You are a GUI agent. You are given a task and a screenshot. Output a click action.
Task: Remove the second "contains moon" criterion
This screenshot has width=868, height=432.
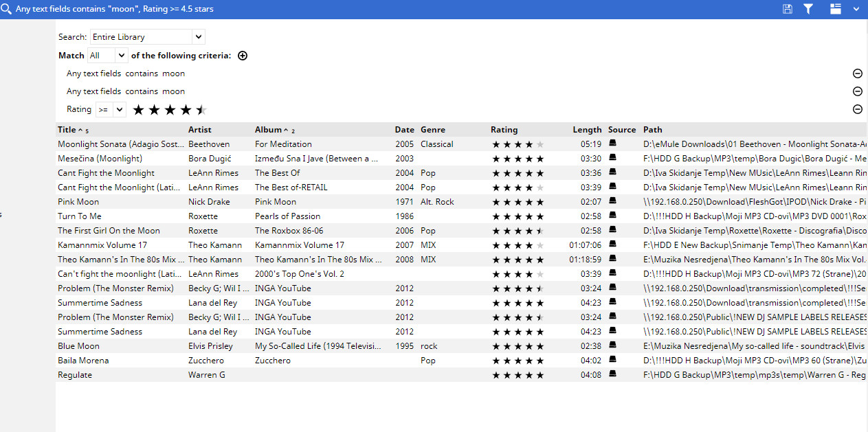coord(858,91)
